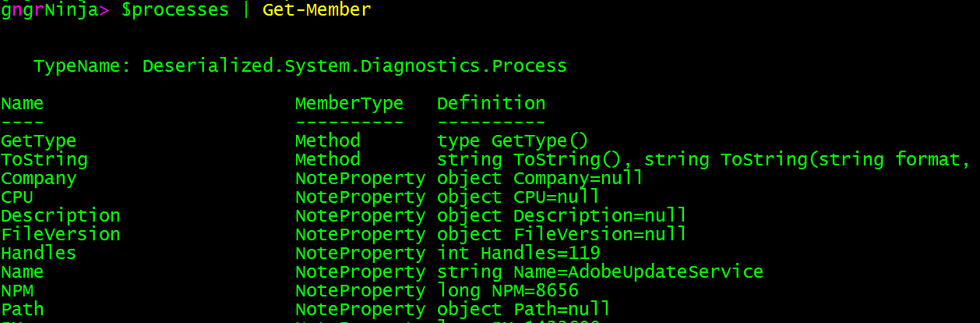Click the MemberType column header

pos(349,103)
